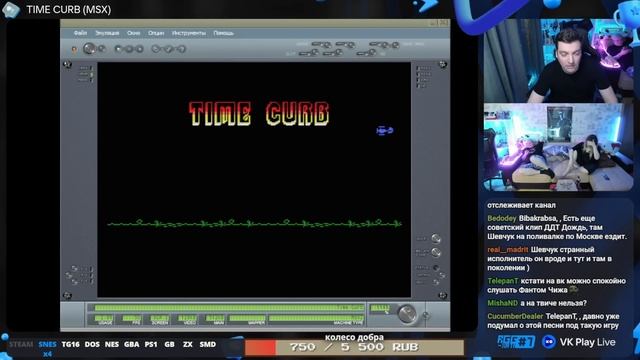
Task: Click the orange power LED on the toolbar
Action: click(x=74, y=49)
